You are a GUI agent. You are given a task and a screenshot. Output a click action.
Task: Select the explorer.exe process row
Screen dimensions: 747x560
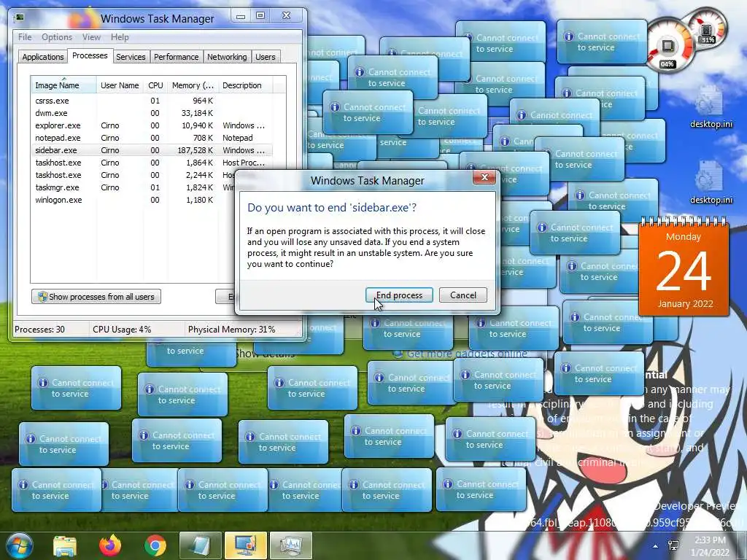click(152, 125)
